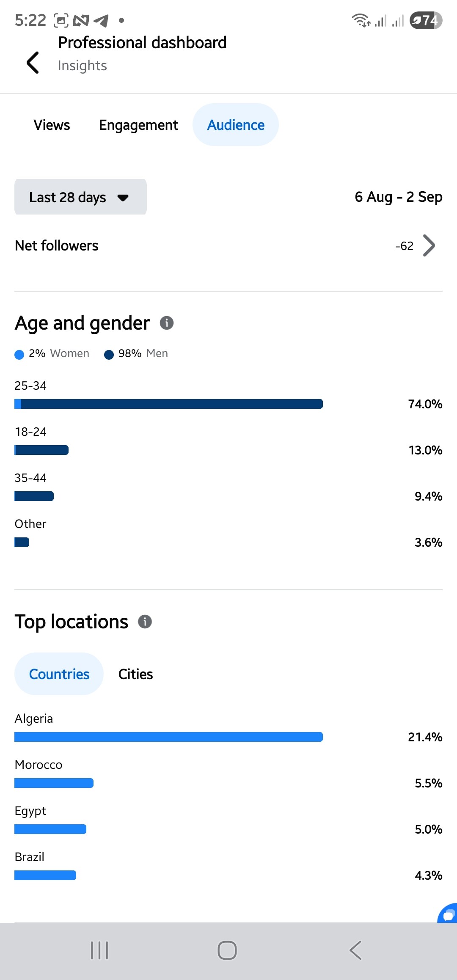Tap the Android recent apps icon
The width and height of the screenshot is (457, 980).
pos(99,950)
